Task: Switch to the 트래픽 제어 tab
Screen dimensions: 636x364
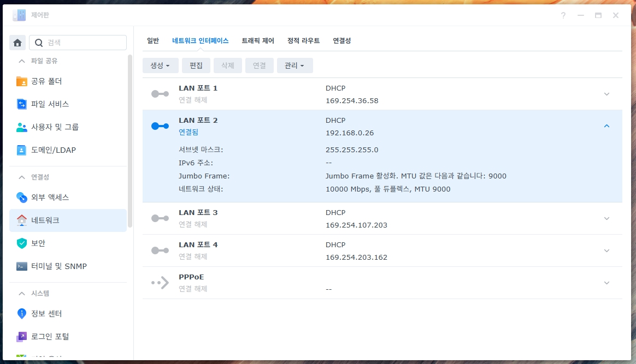Action: [x=258, y=41]
